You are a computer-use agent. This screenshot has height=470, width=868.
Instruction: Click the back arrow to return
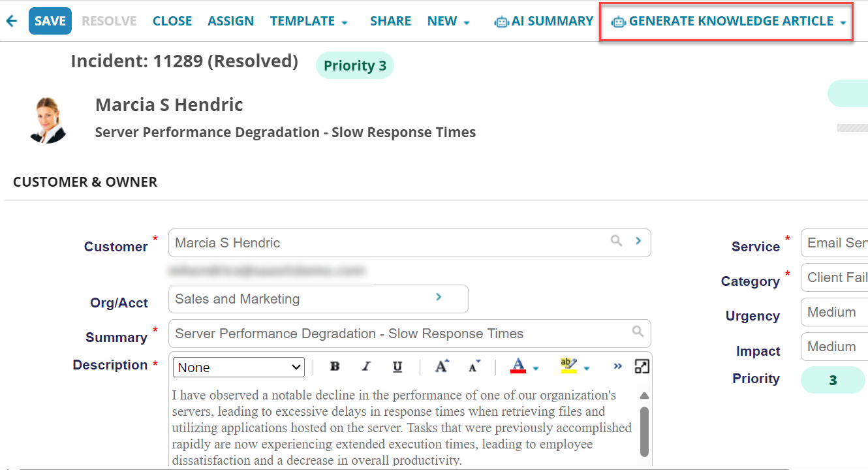tap(11, 20)
